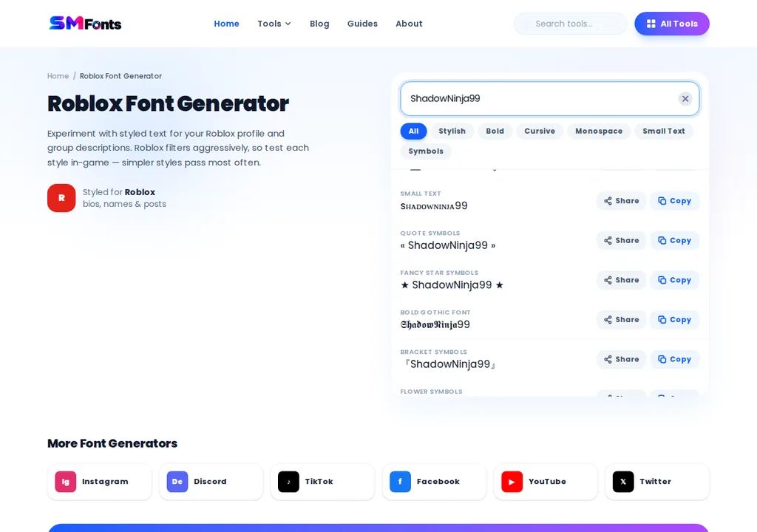The width and height of the screenshot is (757, 532).
Task: Select the Monospace filter chip
Action: (x=599, y=131)
